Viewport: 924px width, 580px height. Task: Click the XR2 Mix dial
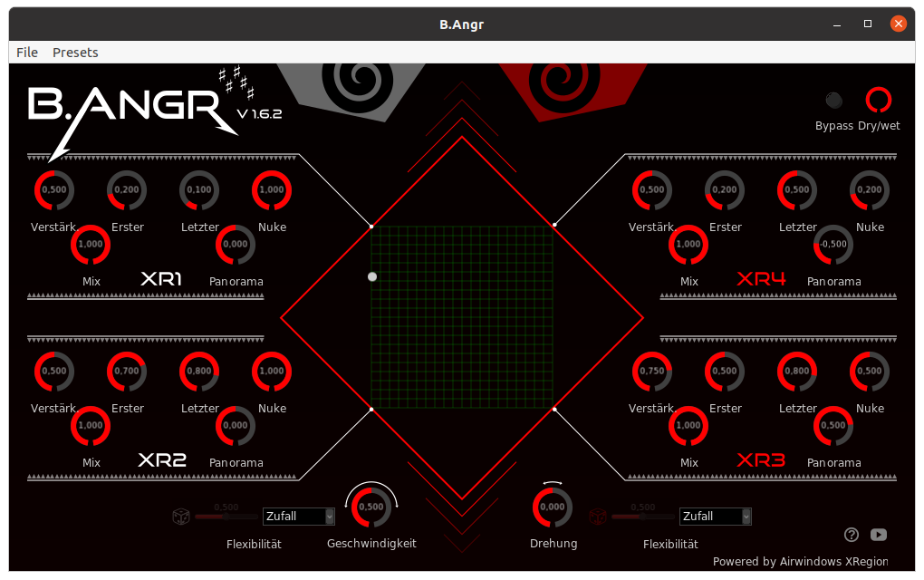91,426
